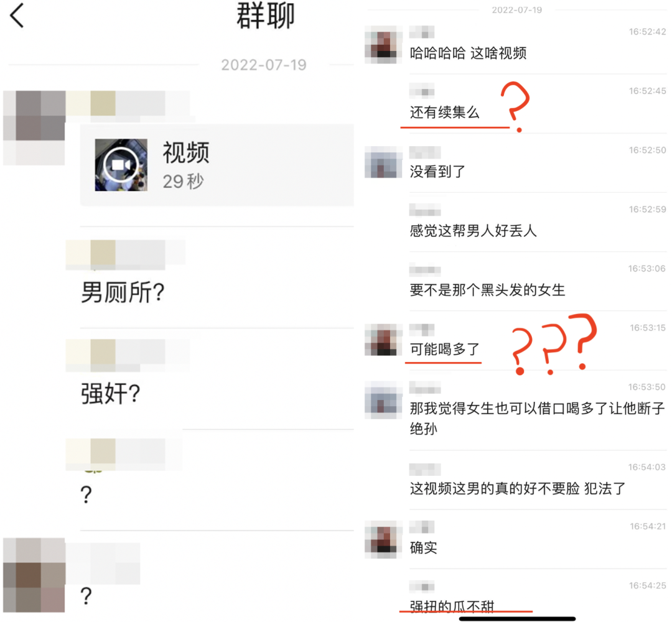Screen dimensions: 672x622
Task: Tap avatar beside 没看到了 message
Action: [x=383, y=162]
